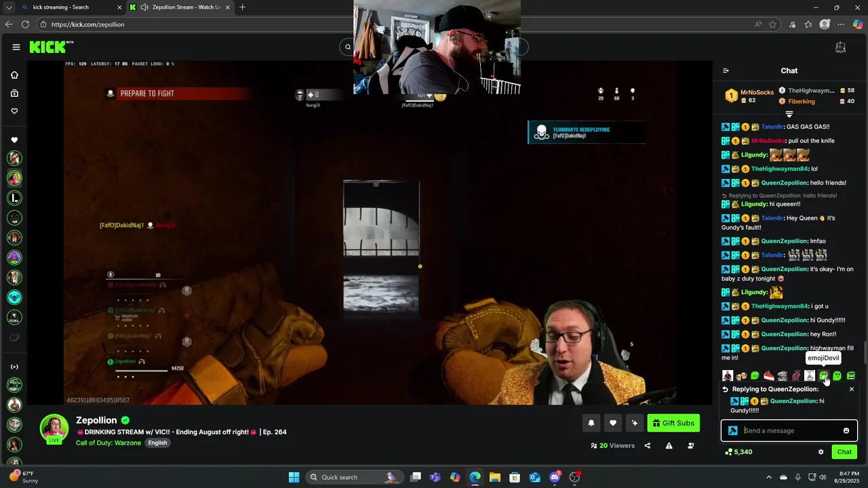Screen dimensions: 868x488
Task: Click MrNoSocks on the leaderboard
Action: click(x=757, y=92)
